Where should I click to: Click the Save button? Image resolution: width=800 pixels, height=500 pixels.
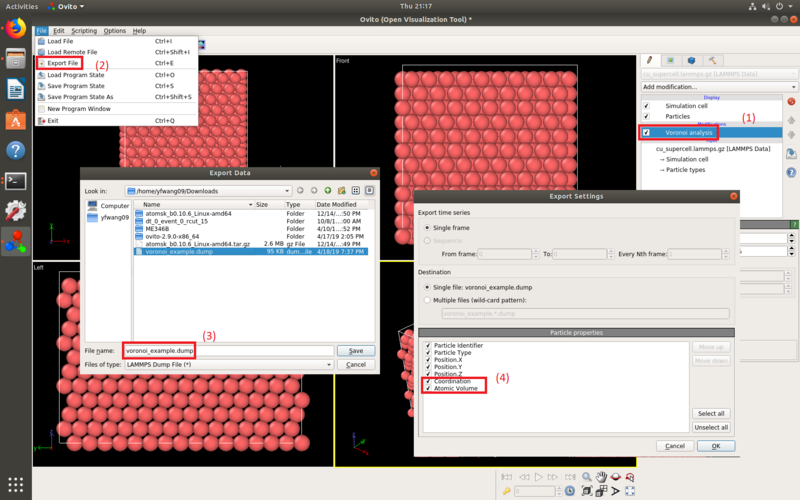[356, 351]
